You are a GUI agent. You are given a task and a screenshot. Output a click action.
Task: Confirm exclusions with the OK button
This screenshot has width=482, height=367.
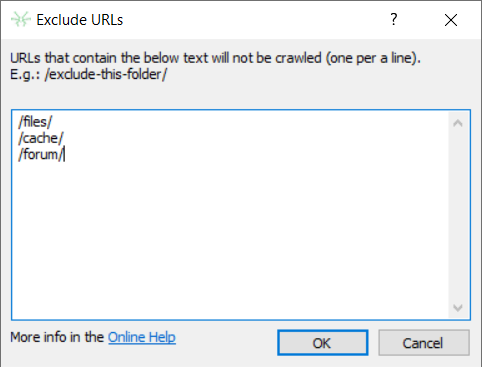point(322,343)
